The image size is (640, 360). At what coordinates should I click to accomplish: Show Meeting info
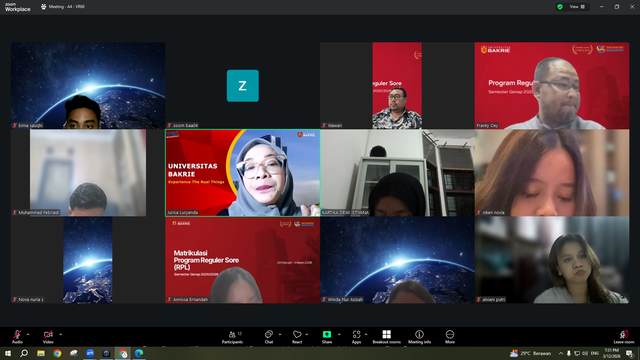(419, 337)
